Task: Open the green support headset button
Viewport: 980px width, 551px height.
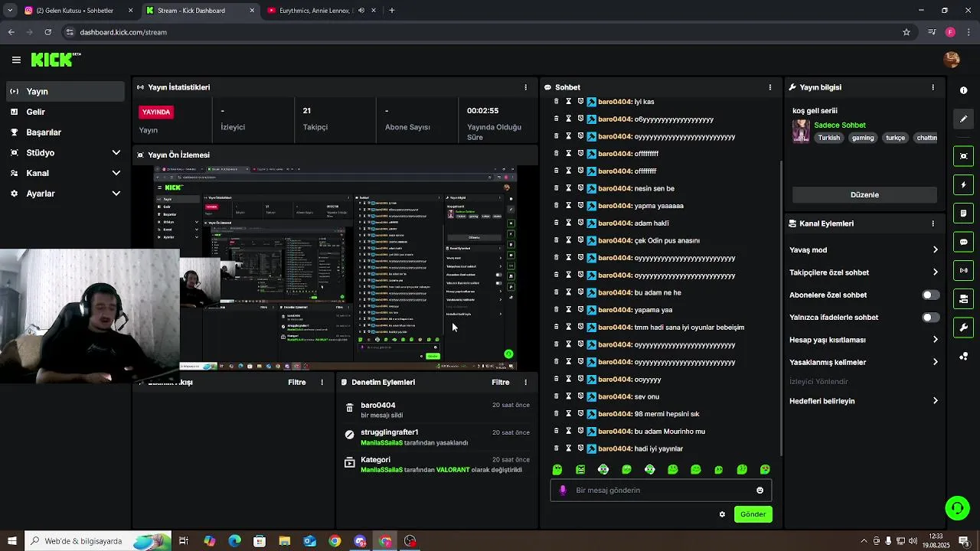Action: [x=956, y=507]
